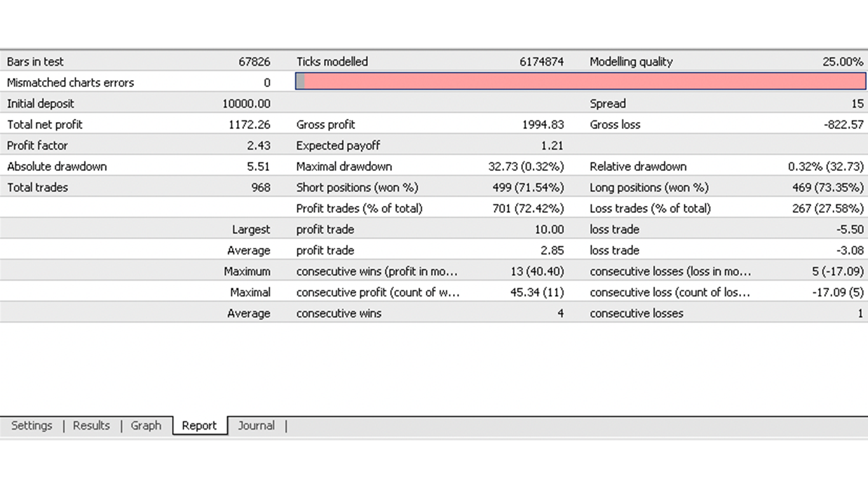Click consecutive losses value 5 (-17.09)

(837, 271)
